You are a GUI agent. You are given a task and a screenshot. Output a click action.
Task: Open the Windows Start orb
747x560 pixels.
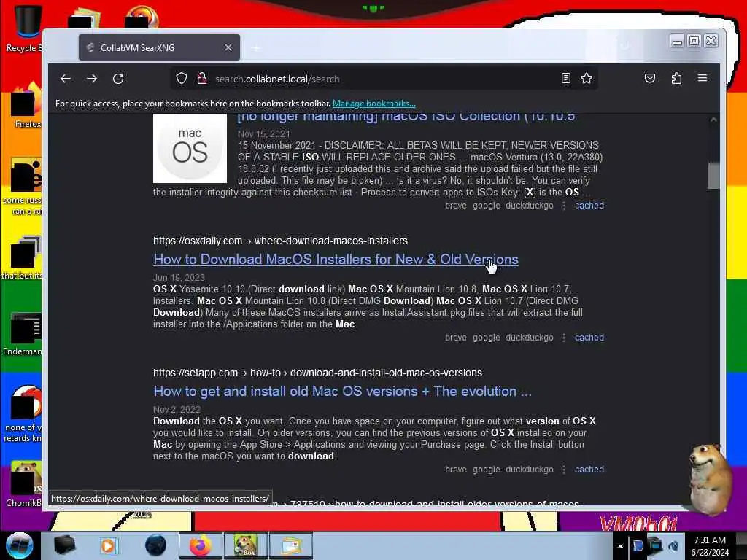click(x=20, y=545)
